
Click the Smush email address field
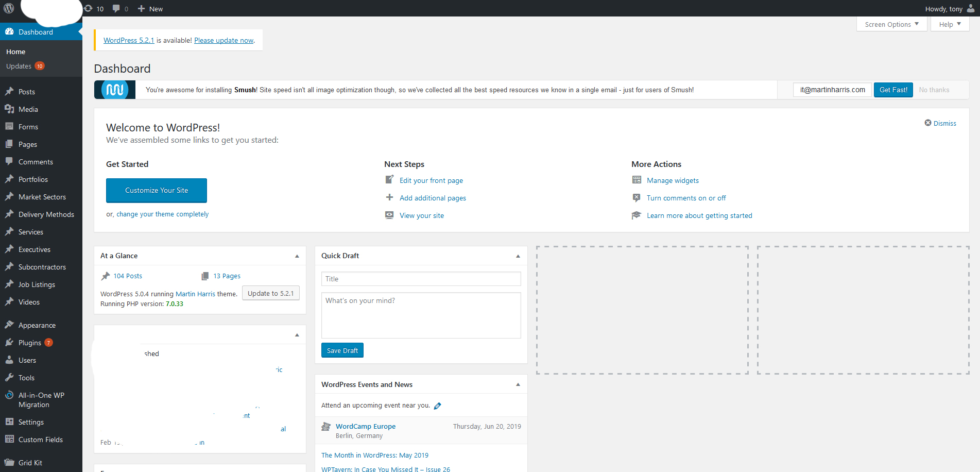[x=833, y=90]
